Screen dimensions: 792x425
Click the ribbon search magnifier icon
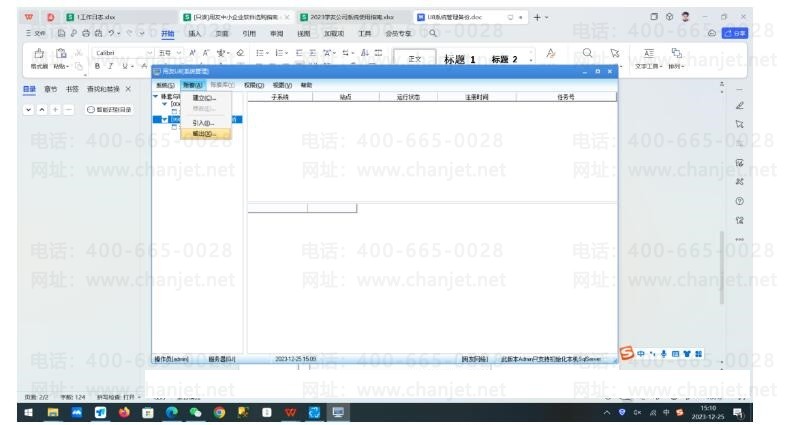pos(433,33)
